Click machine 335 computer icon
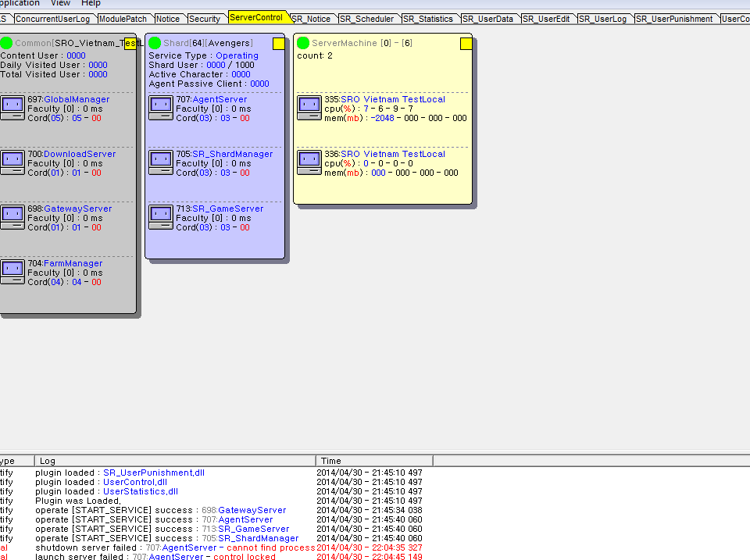 (309, 108)
